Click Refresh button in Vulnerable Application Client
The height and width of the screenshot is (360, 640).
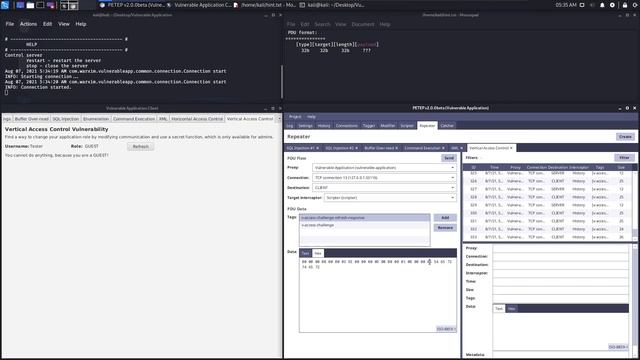point(140,147)
